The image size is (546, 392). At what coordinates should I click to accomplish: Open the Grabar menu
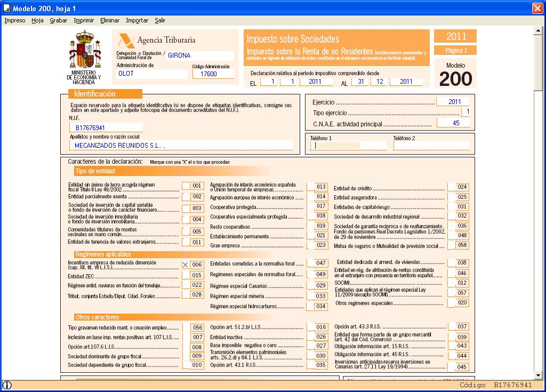pyautogui.click(x=58, y=21)
